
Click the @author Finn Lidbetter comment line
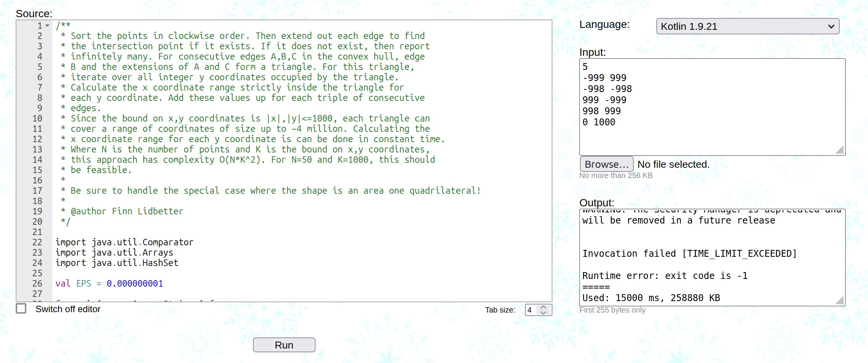(127, 211)
